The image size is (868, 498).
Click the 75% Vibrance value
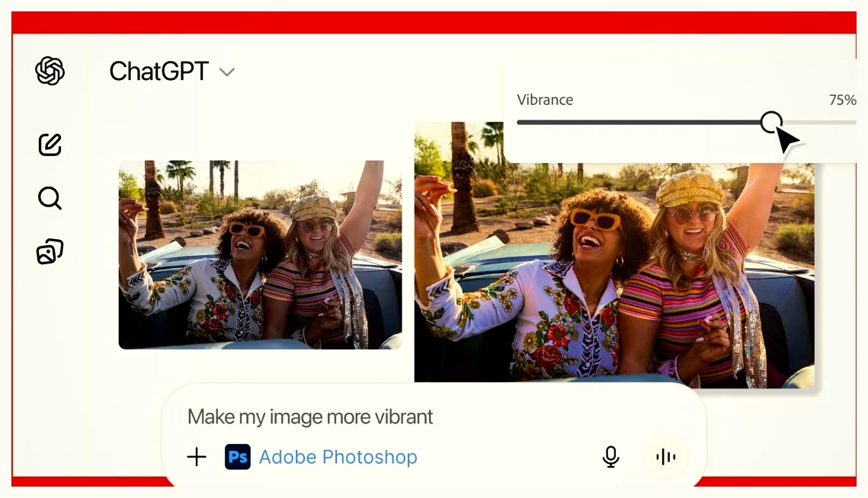(842, 100)
